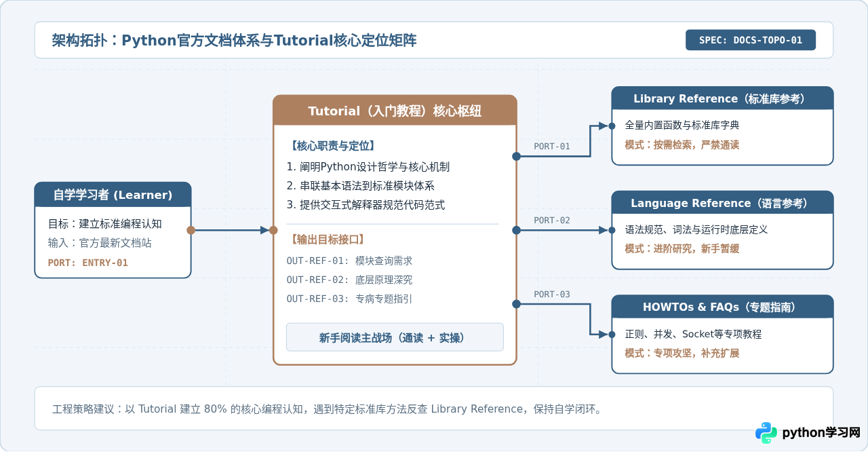Click the text 全量内置函数与标准库字典
The image size is (868, 452).
682,126
